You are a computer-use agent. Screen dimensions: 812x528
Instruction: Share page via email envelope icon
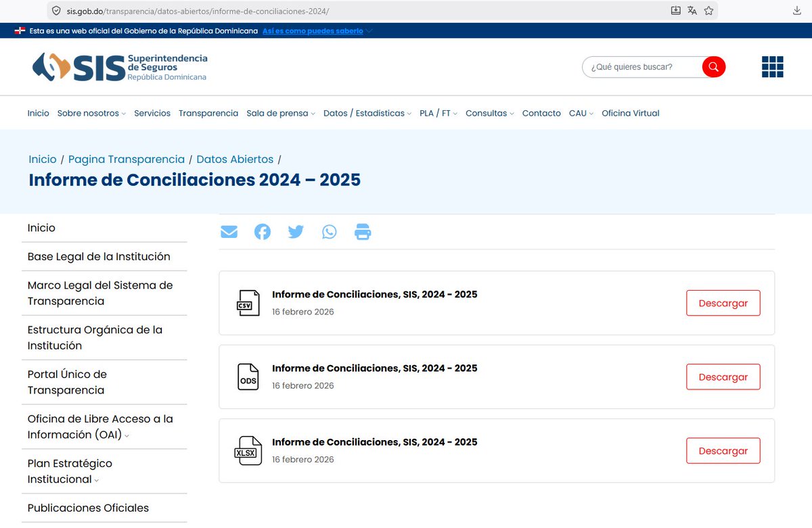pos(229,232)
